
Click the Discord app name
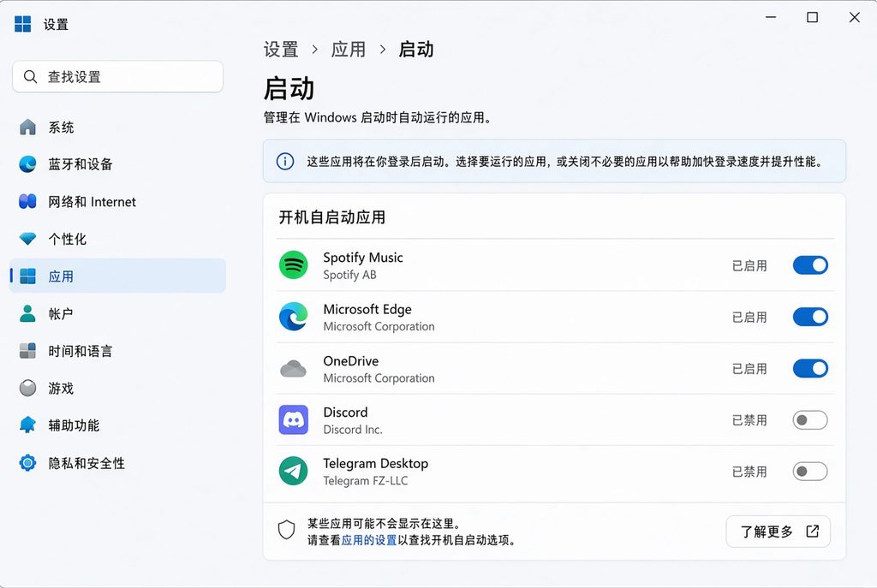click(346, 413)
